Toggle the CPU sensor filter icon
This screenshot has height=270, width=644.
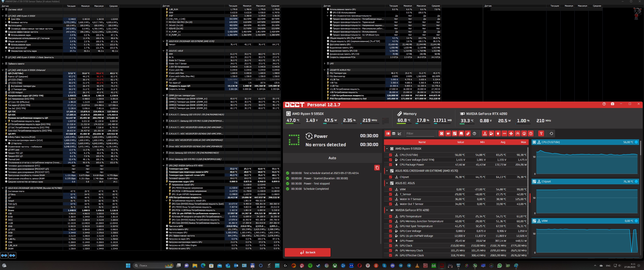coord(441,133)
